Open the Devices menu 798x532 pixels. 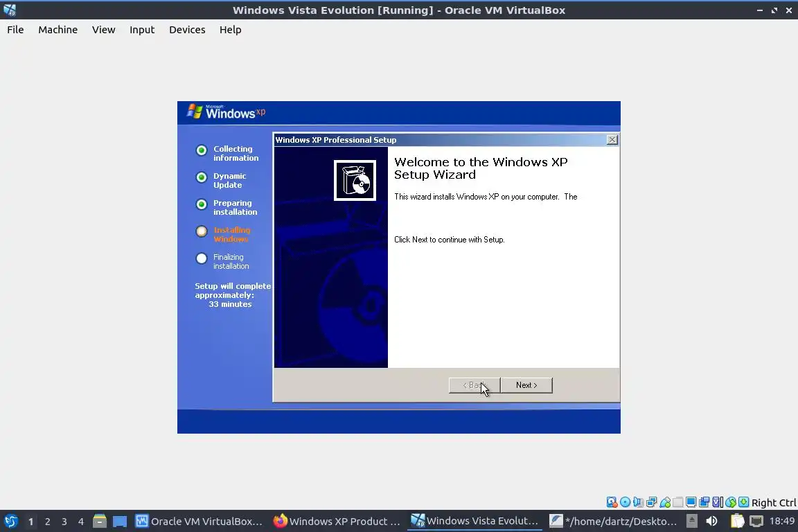(187, 30)
